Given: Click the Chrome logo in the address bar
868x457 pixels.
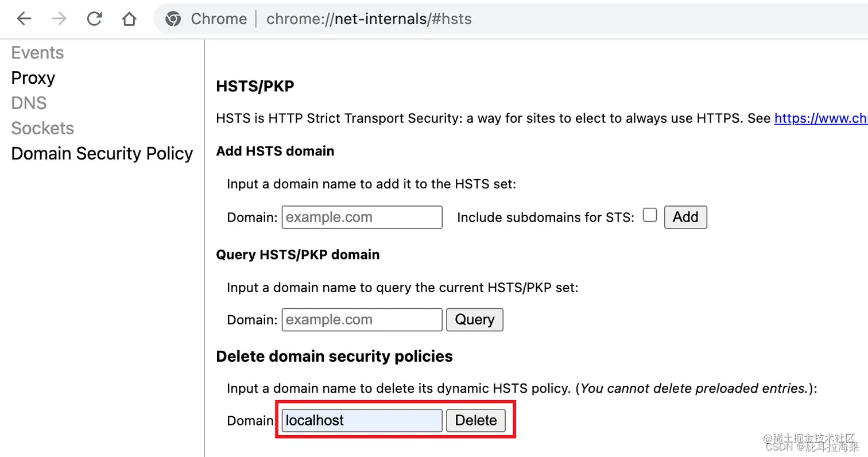Looking at the screenshot, I should [x=173, y=19].
